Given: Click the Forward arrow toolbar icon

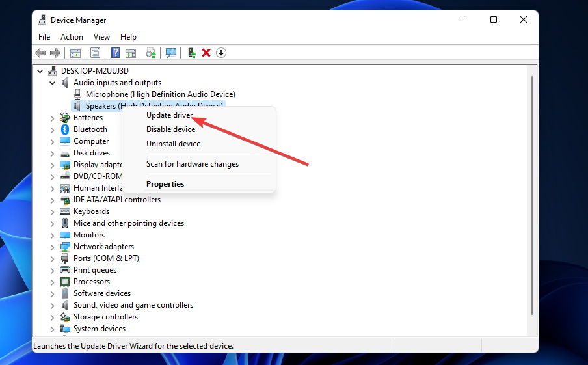Looking at the screenshot, I should tap(55, 53).
